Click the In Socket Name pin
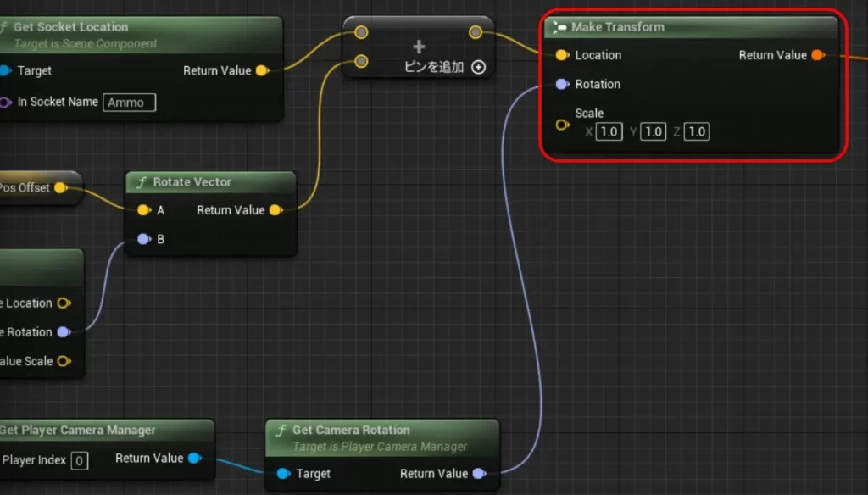Screen dimensions: 868x495 point(6,103)
